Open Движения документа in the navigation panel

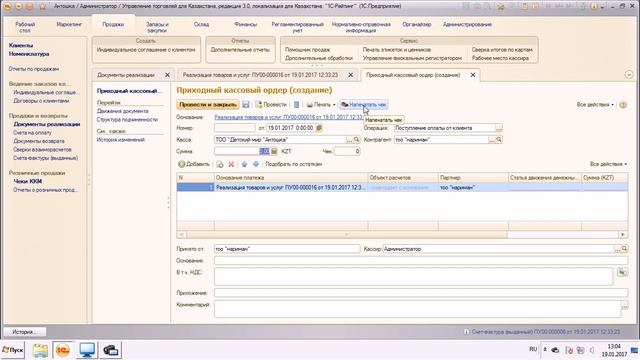point(122,111)
